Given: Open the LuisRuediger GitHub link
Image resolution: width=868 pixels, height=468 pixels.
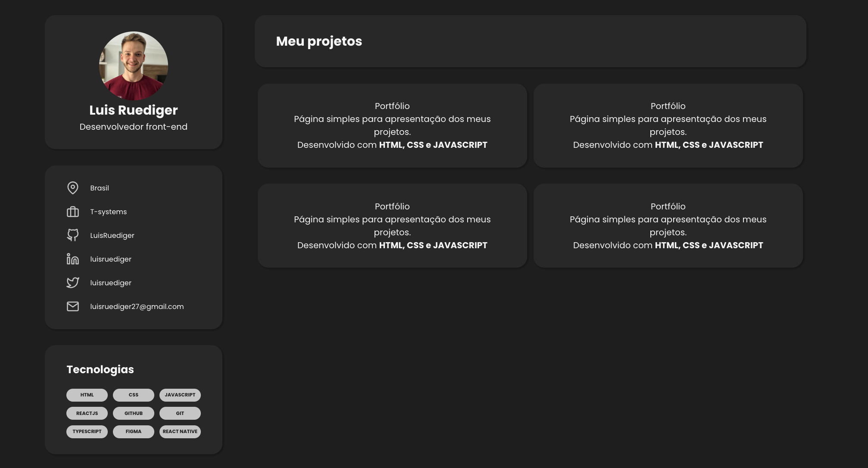Looking at the screenshot, I should [112, 235].
